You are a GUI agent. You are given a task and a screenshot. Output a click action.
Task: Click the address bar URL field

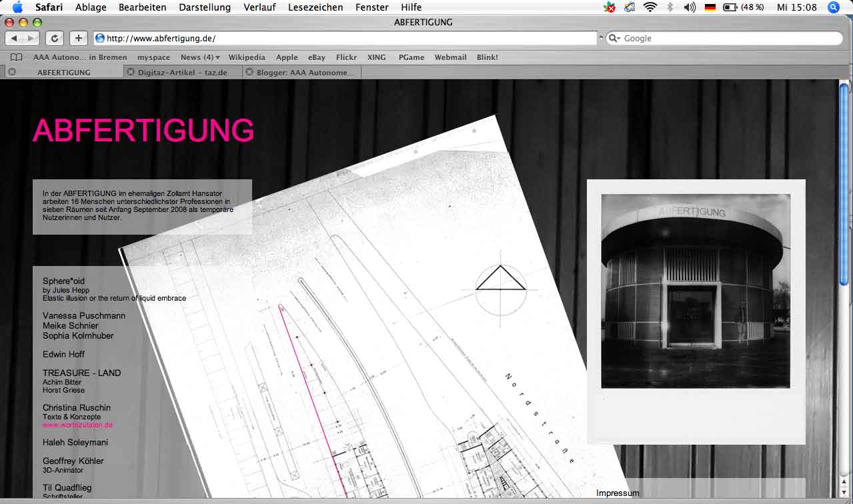[344, 39]
